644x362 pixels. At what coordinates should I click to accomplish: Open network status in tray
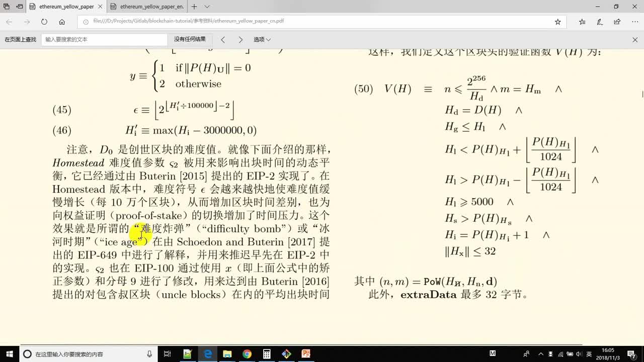[x=561, y=354]
